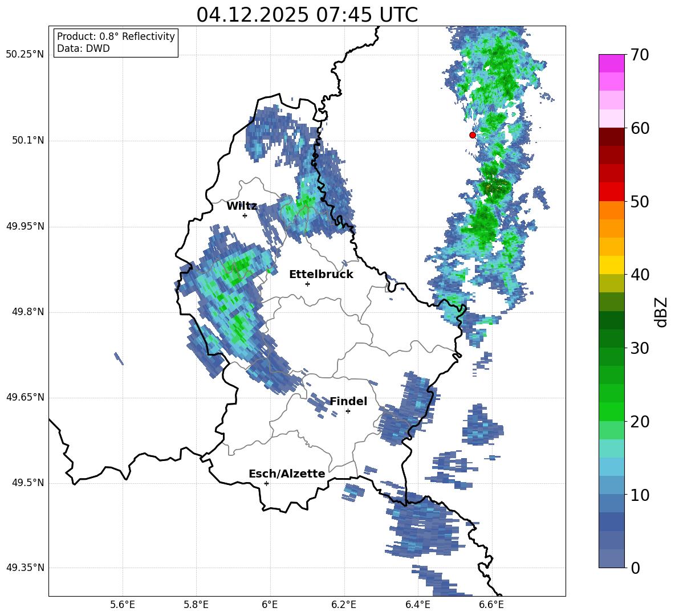Viewport: 675px width, 616px height.
Task: Click the Ettelbruck city label
Action: 321,275
